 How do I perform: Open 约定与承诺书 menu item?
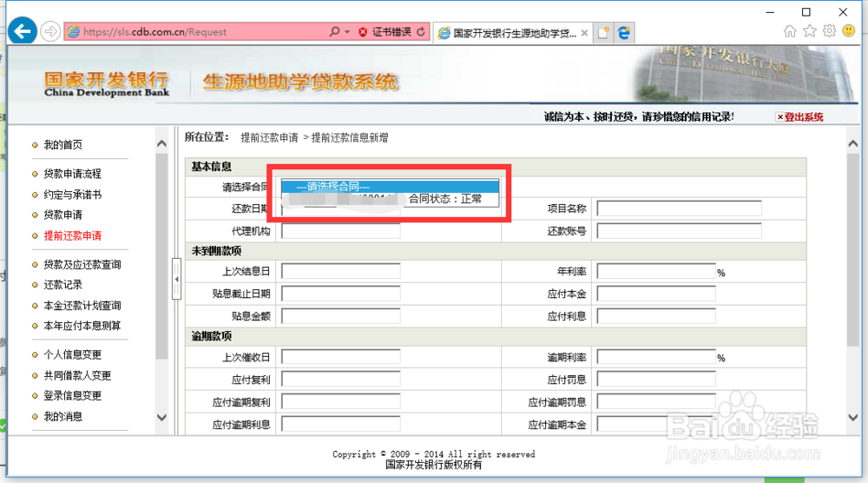[x=73, y=195]
